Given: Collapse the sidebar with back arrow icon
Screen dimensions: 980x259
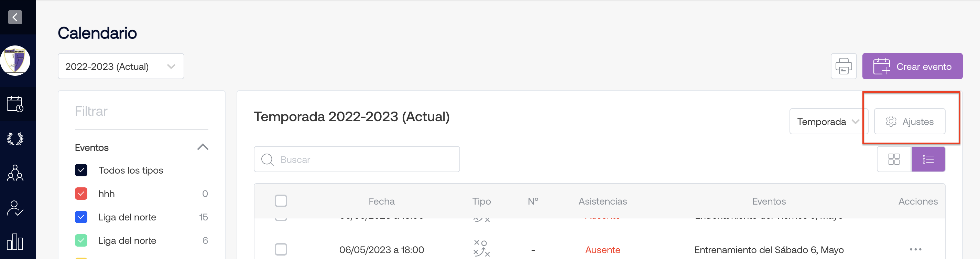Looking at the screenshot, I should point(15,17).
